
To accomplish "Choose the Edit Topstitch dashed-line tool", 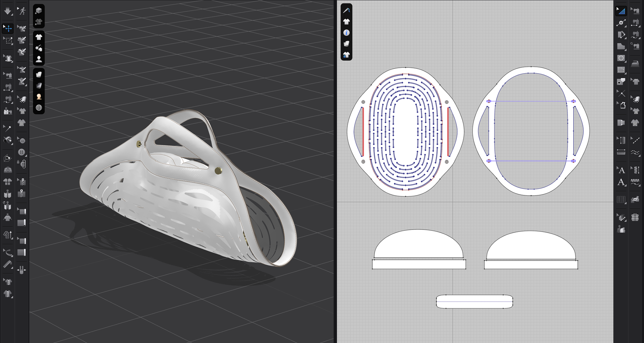I will (x=635, y=140).
